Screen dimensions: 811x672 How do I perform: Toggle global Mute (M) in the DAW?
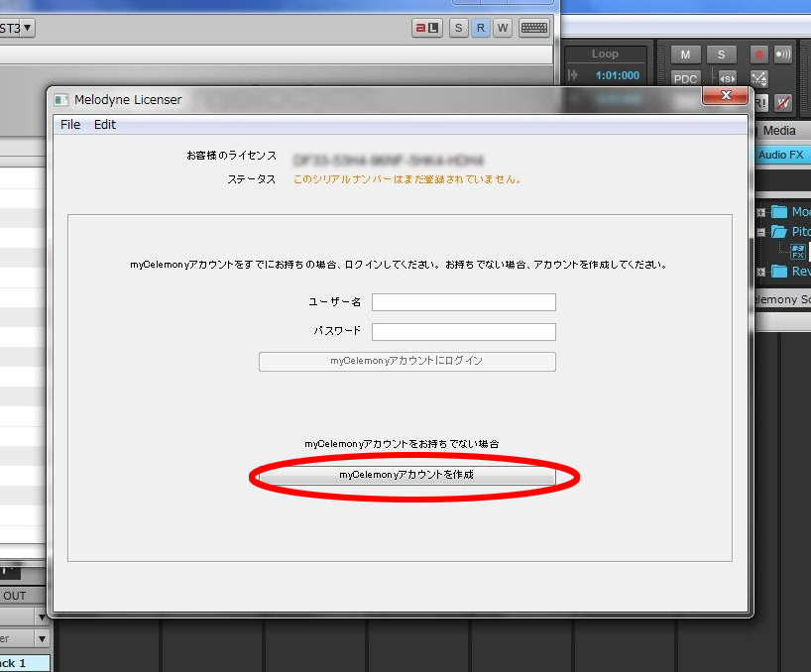(x=685, y=55)
